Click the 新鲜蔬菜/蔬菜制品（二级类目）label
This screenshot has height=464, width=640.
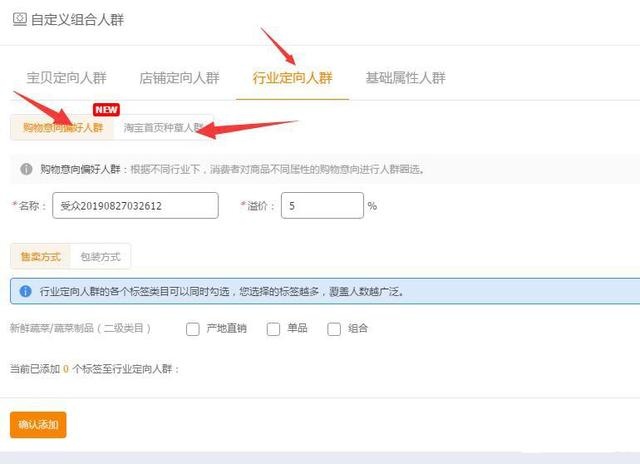[x=80, y=328]
